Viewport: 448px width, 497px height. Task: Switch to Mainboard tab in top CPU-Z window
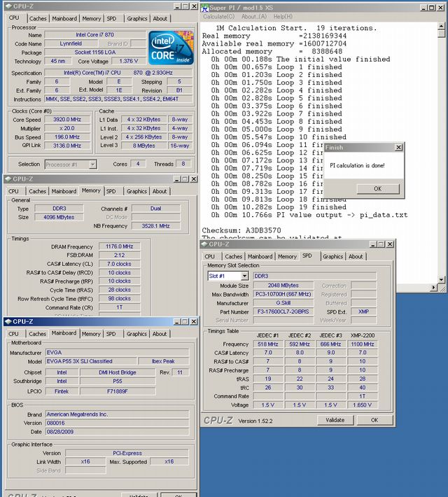point(64,19)
